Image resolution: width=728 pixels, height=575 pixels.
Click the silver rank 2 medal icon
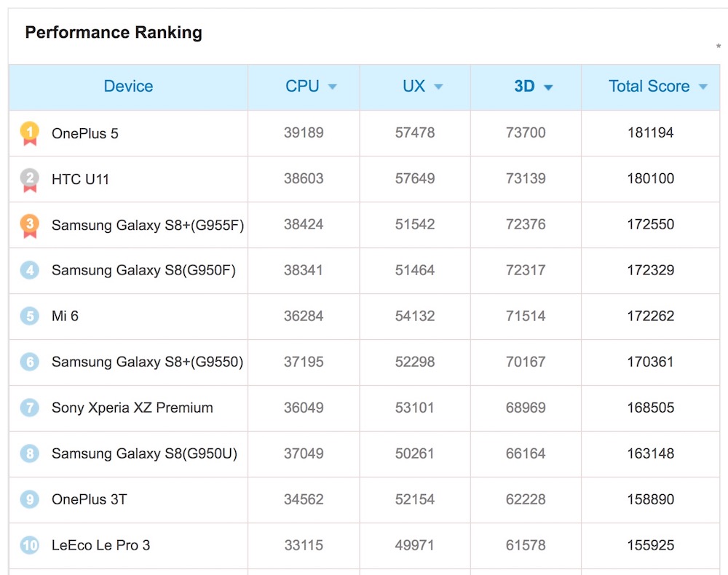click(x=29, y=179)
